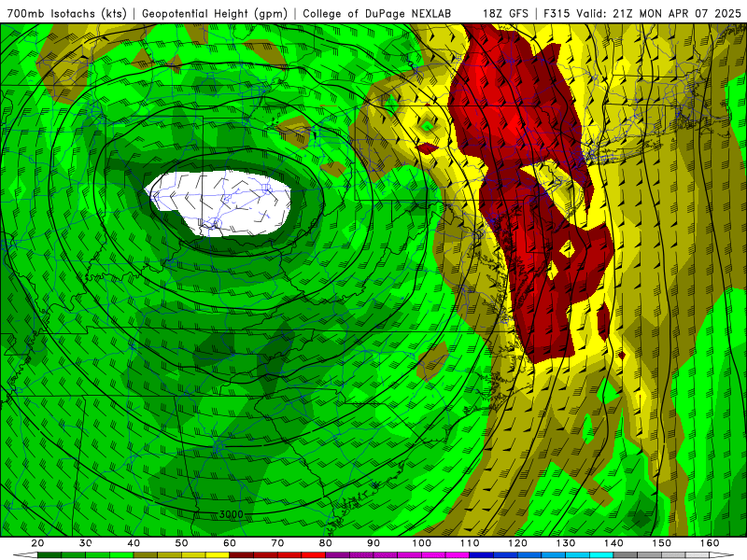Click the '30' color scale label
The image size is (747, 560).
86,543
